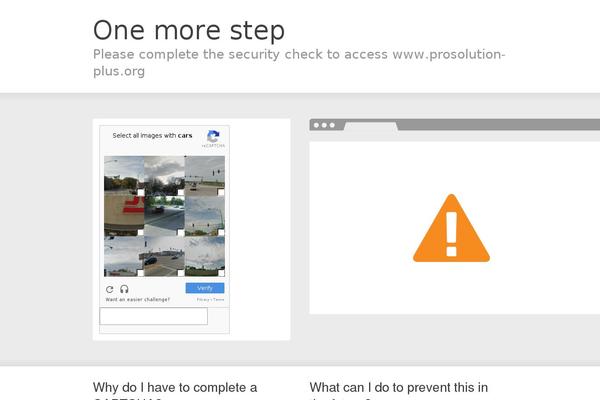Image resolution: width=600 pixels, height=400 pixels.
Task: Tick checkbox on top-right traffic light image
Action: (221, 193)
